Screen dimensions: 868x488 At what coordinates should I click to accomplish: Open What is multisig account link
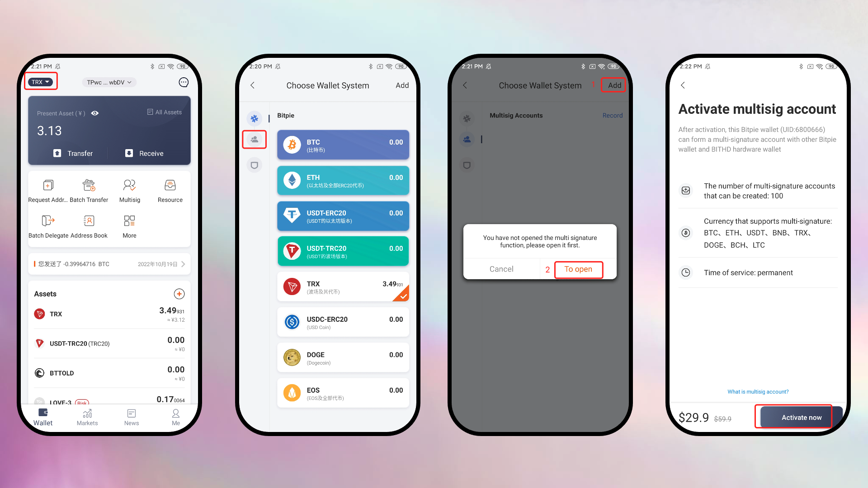[x=758, y=391]
